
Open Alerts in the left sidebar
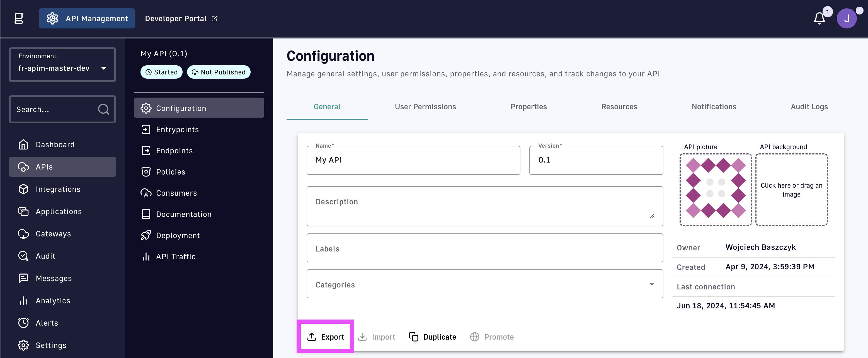[x=47, y=323]
